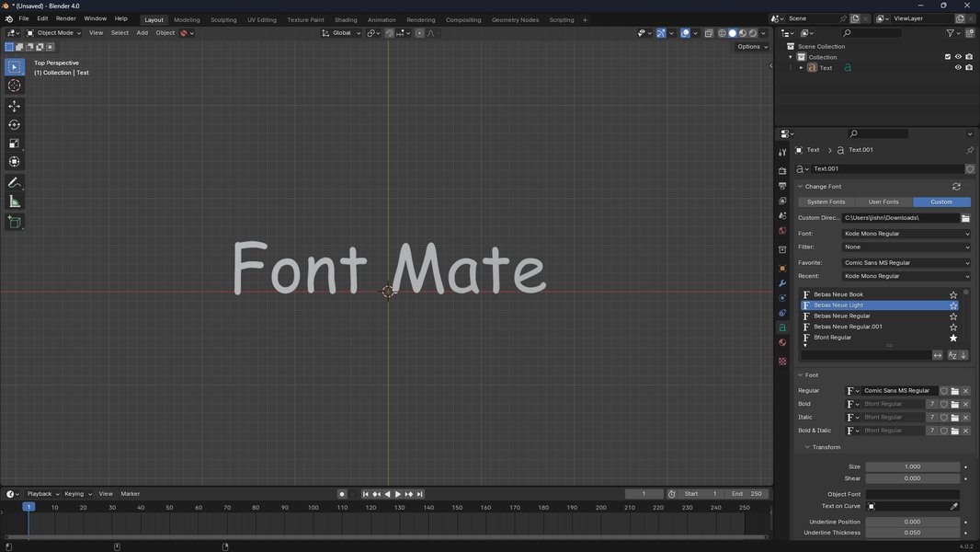This screenshot has width=980, height=552.
Task: Open the Filter dropdown
Action: [906, 247]
